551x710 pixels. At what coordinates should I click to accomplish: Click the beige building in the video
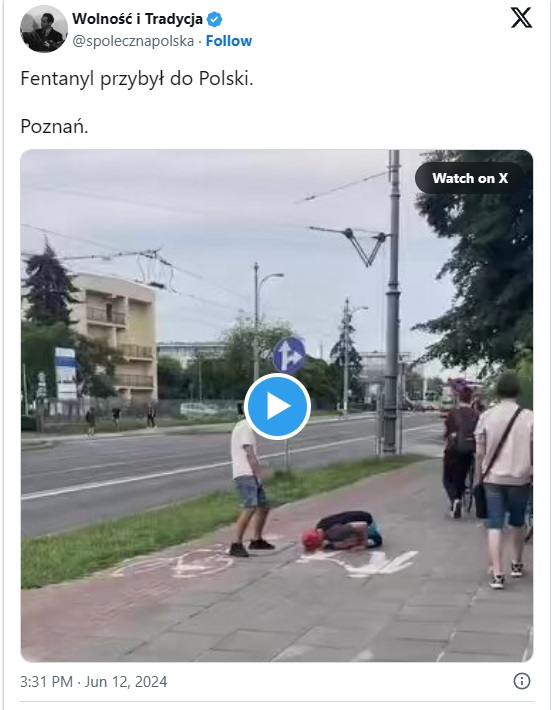click(x=117, y=337)
